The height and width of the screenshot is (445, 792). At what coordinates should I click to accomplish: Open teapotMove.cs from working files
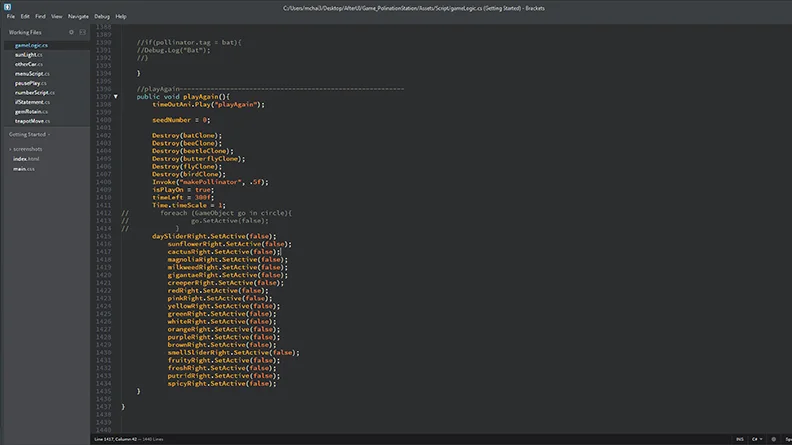(x=32, y=121)
